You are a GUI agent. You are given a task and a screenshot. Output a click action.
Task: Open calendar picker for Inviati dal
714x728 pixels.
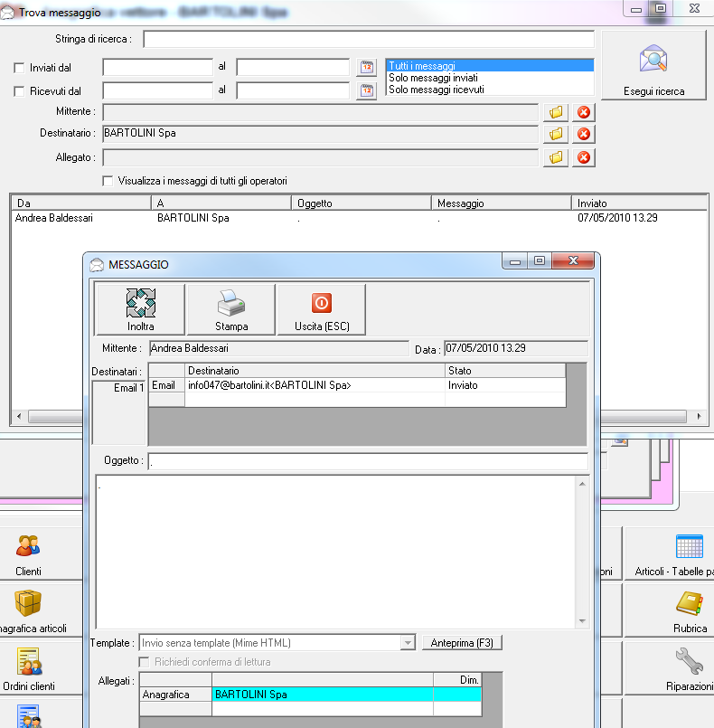pyautogui.click(x=367, y=67)
